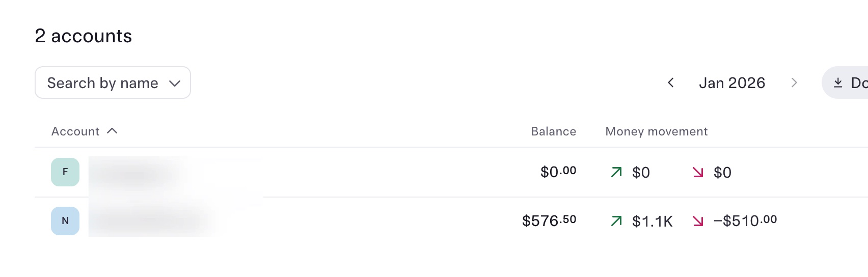Sort by the Account column header

click(x=75, y=131)
